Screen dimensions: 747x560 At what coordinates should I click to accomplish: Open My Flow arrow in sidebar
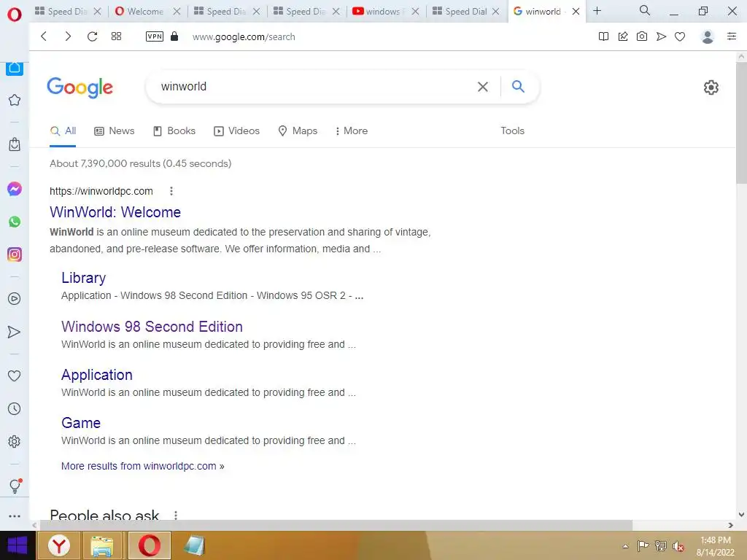[x=15, y=332]
